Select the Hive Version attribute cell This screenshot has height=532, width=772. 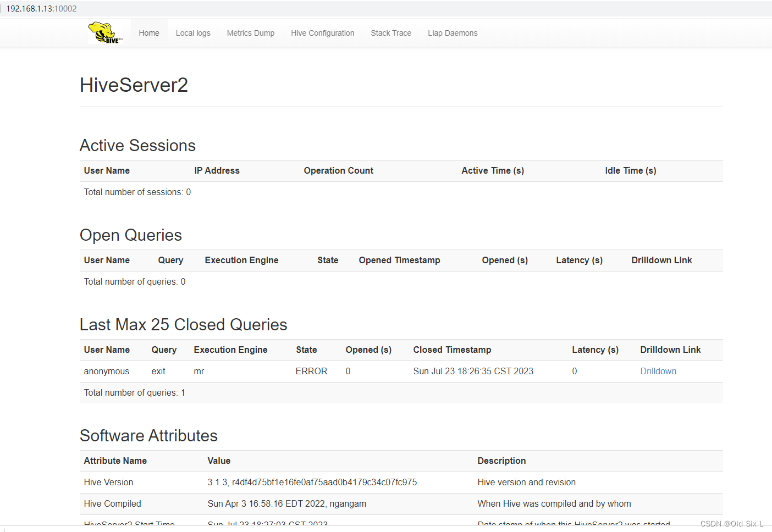(x=109, y=483)
